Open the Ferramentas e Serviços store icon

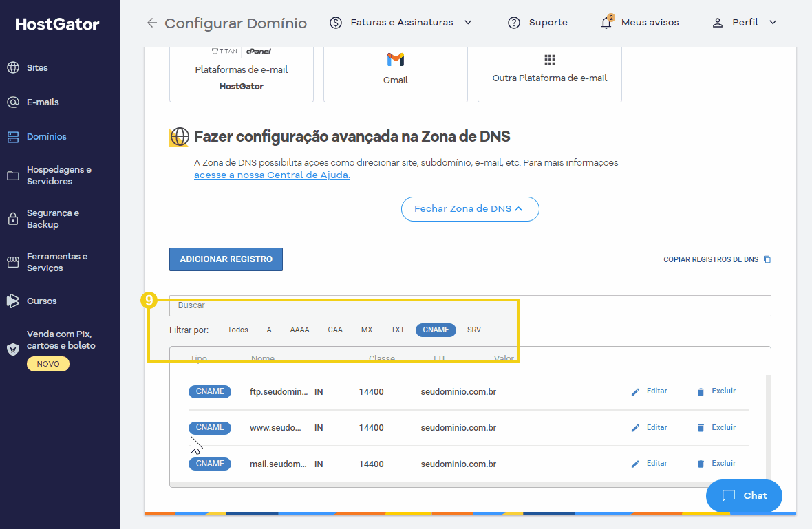pyautogui.click(x=13, y=262)
